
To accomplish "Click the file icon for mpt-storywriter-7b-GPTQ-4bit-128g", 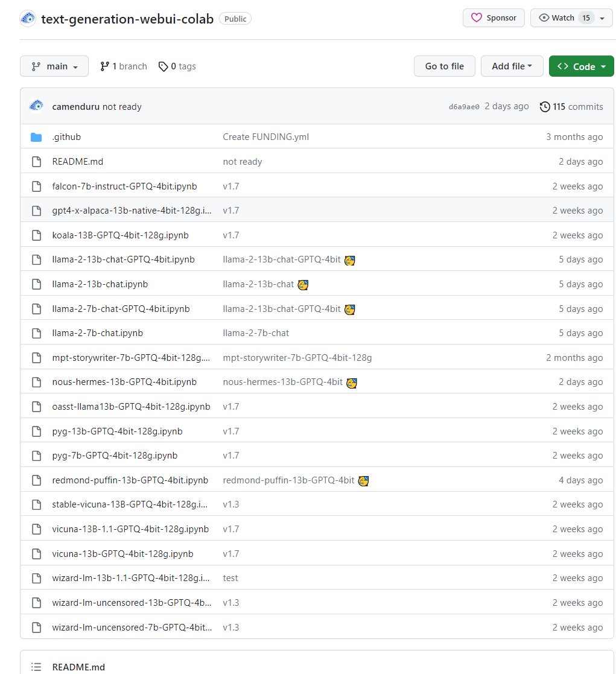I will point(37,358).
